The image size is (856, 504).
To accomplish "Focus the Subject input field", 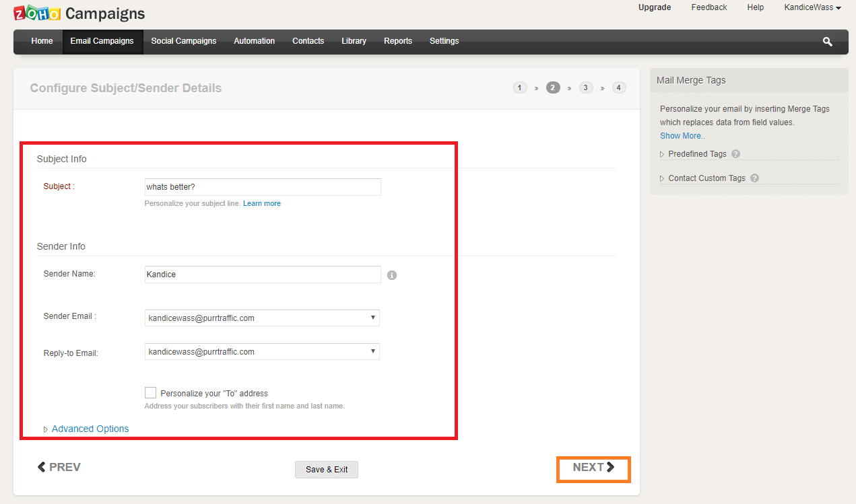I will point(263,187).
